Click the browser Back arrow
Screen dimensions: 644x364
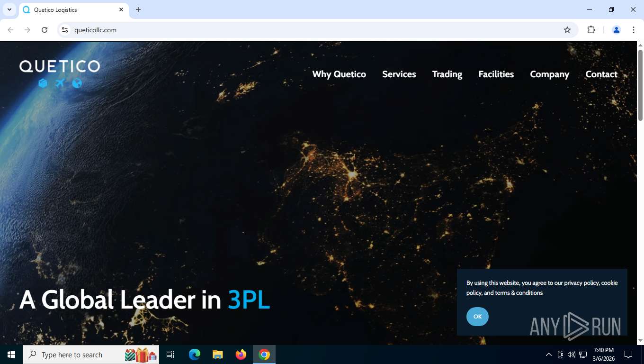pos(10,30)
